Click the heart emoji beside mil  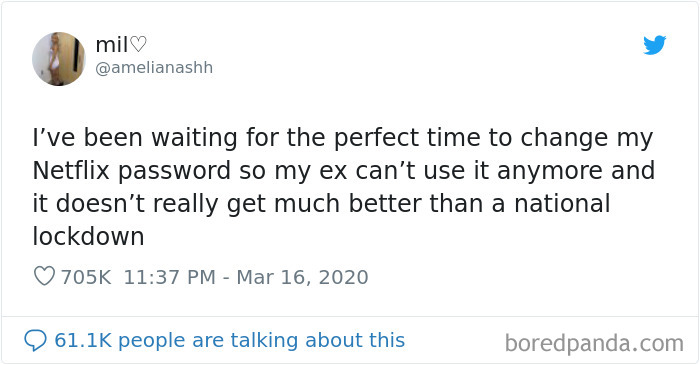tap(138, 45)
